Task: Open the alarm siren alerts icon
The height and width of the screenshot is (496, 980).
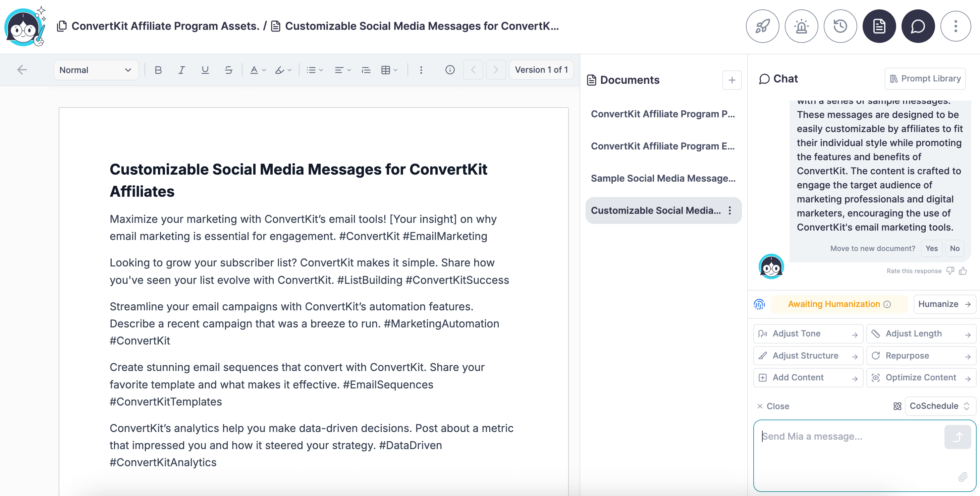Action: [801, 26]
